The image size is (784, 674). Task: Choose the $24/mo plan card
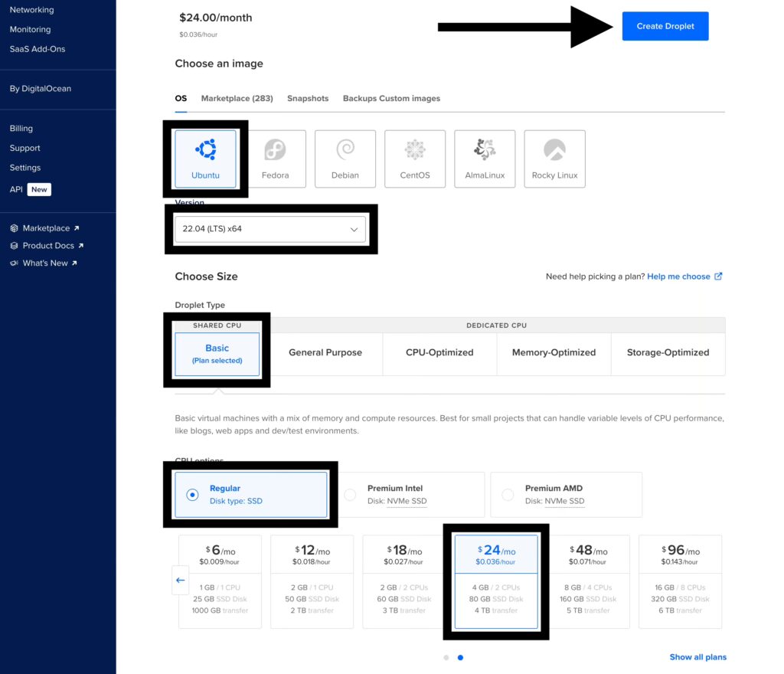[x=496, y=581]
